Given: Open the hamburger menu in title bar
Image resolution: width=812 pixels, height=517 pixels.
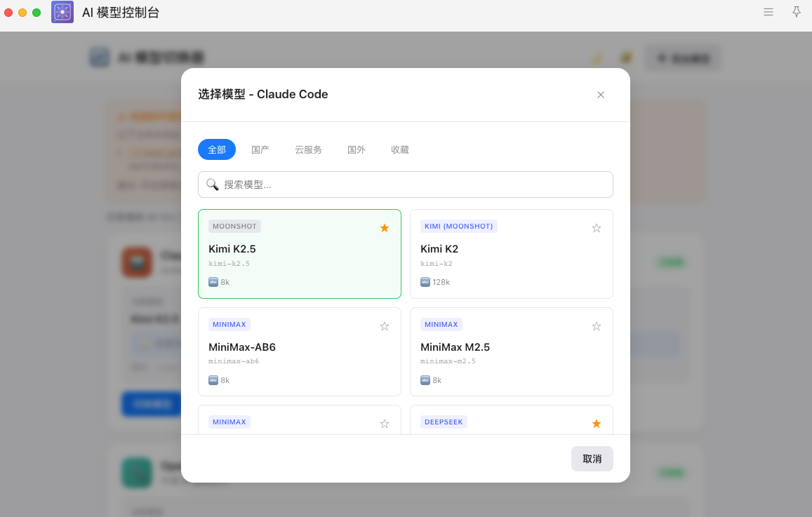Looking at the screenshot, I should click(x=768, y=12).
